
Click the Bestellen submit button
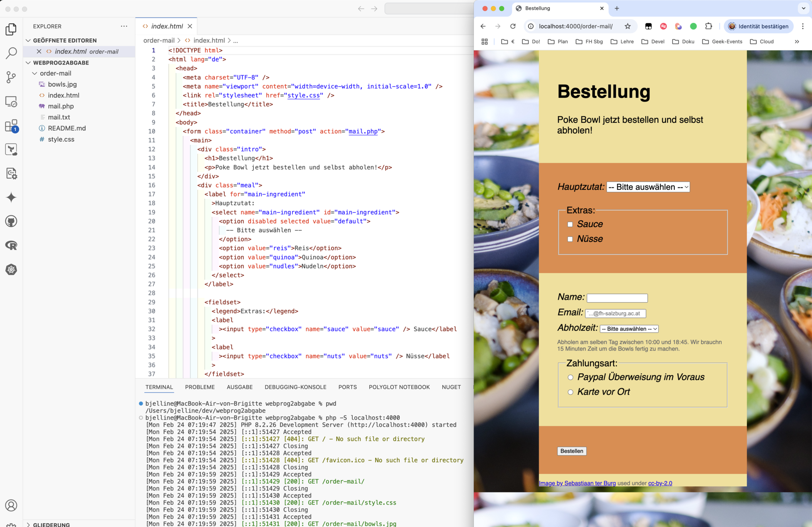point(572,451)
